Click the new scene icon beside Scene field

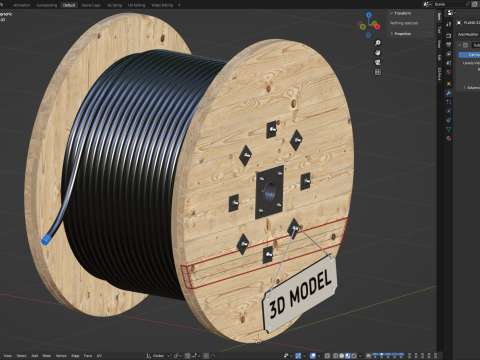(x=475, y=4)
